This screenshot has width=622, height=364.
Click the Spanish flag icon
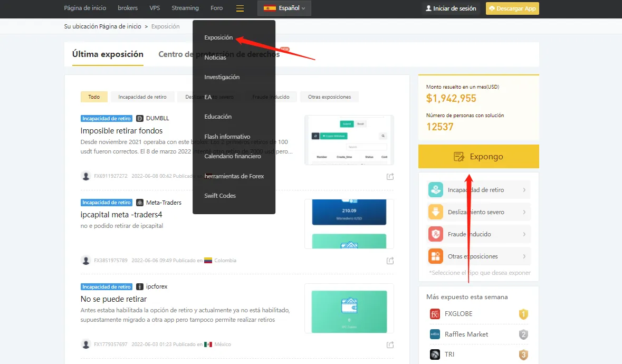coord(270,8)
